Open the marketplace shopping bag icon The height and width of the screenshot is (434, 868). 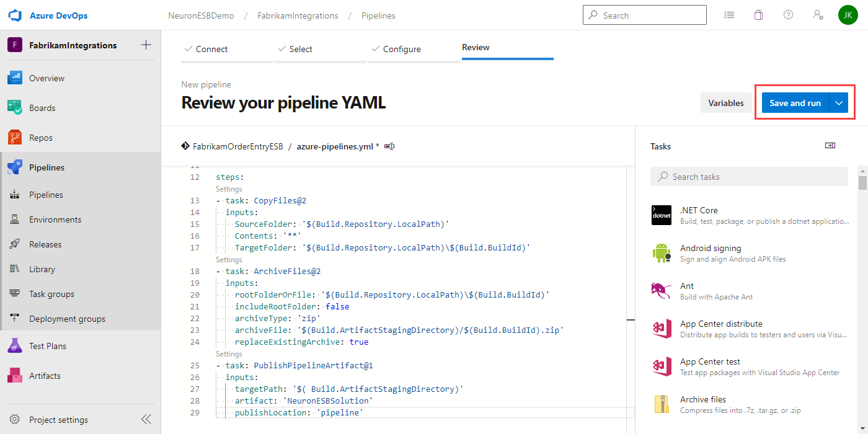point(758,15)
